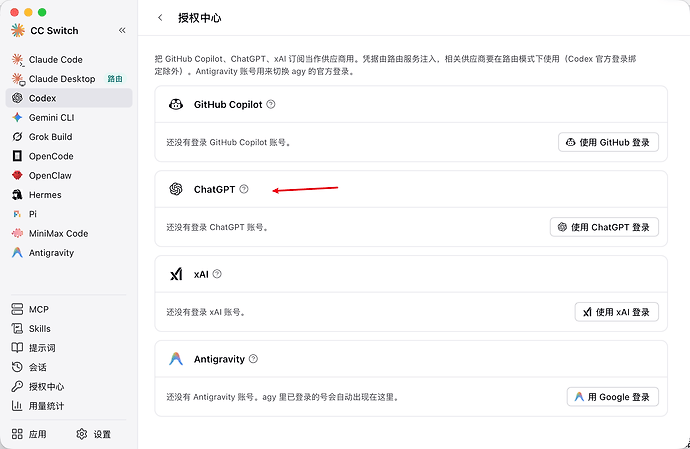Open Gemini CLI in the sidebar

pyautogui.click(x=69, y=118)
